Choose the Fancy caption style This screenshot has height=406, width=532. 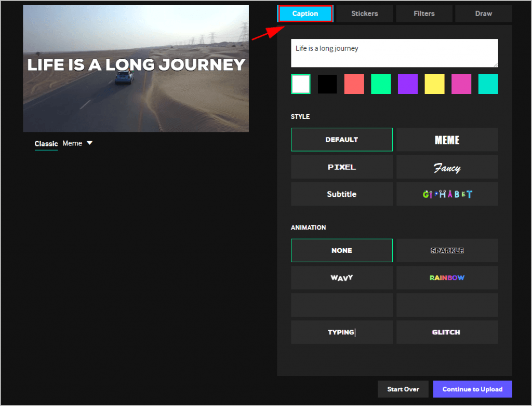pos(447,167)
